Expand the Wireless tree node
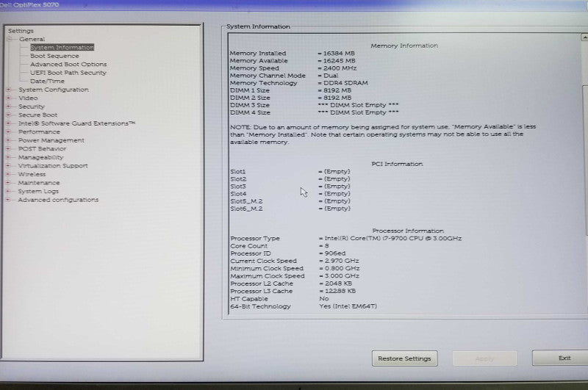 pos(8,174)
